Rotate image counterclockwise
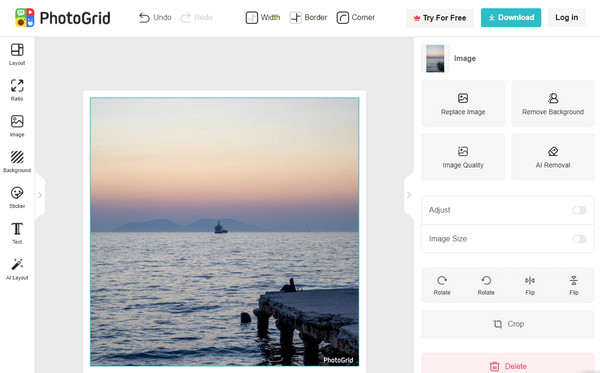This screenshot has width=600, height=373. [x=486, y=285]
